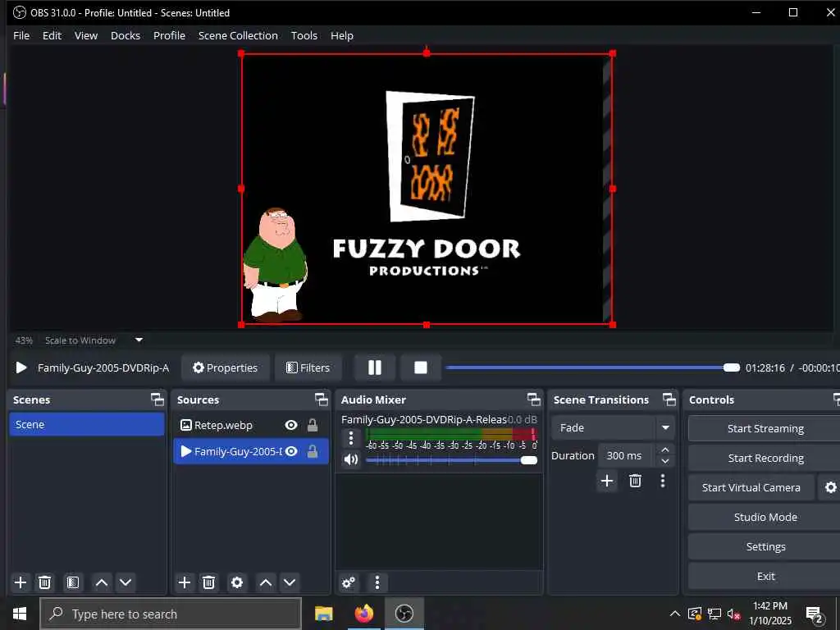Adjust the audio mixer volume slider
Image resolution: width=840 pixels, height=630 pixels.
pos(452,460)
